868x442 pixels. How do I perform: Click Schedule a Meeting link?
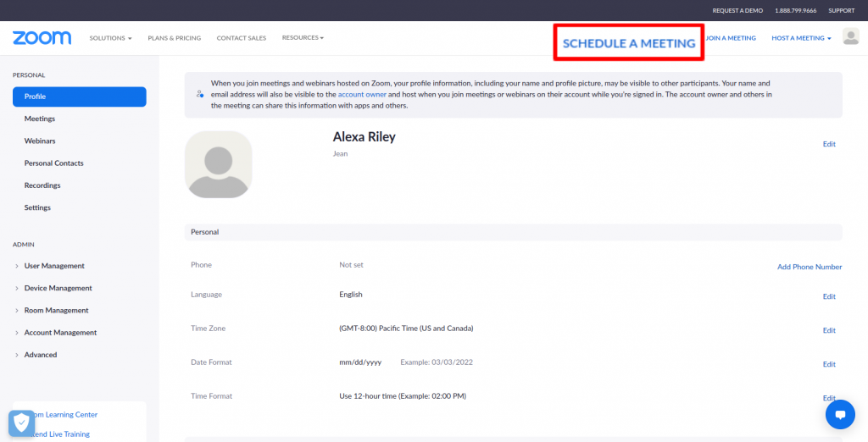(629, 43)
